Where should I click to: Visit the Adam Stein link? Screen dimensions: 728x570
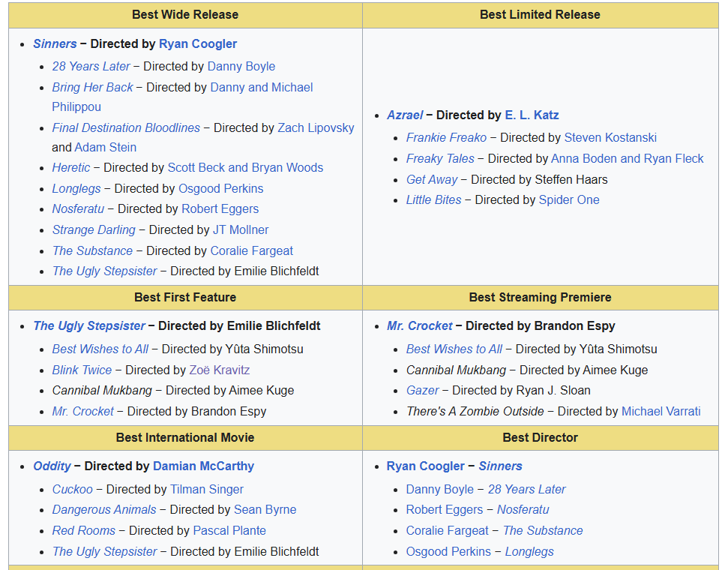[x=106, y=147]
